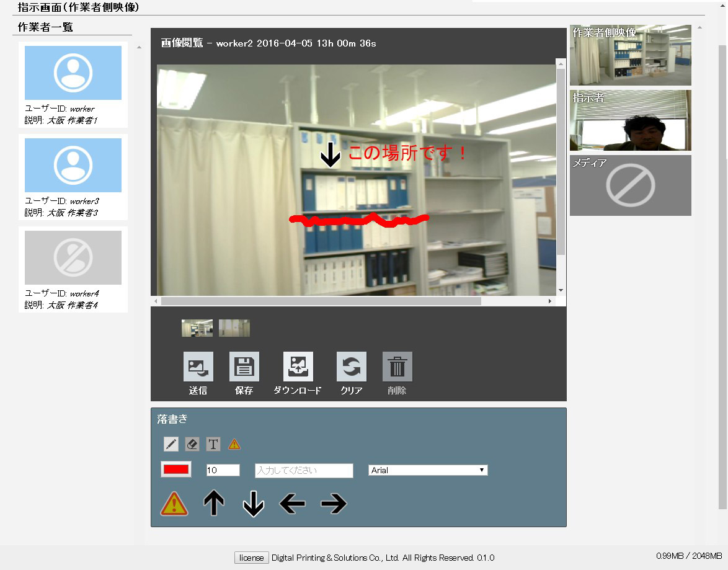Click the 入力してください text input field
Screen dimensions: 728x570
[x=304, y=470]
